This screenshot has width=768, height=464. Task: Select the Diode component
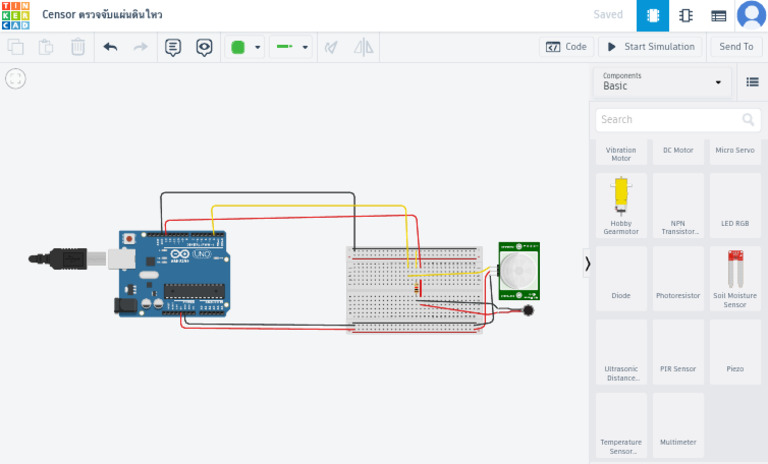pyautogui.click(x=621, y=278)
